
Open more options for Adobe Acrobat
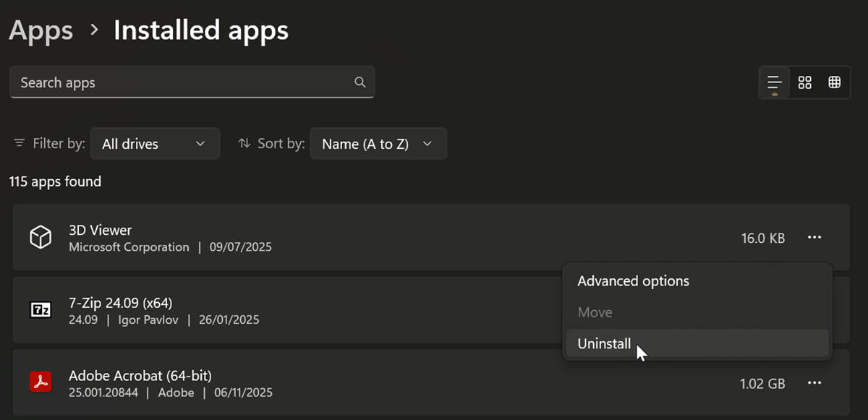point(814,382)
